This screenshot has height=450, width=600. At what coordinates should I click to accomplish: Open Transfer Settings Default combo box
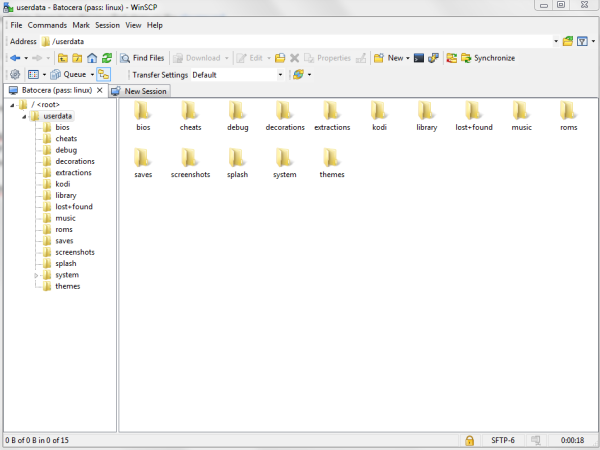pos(238,75)
